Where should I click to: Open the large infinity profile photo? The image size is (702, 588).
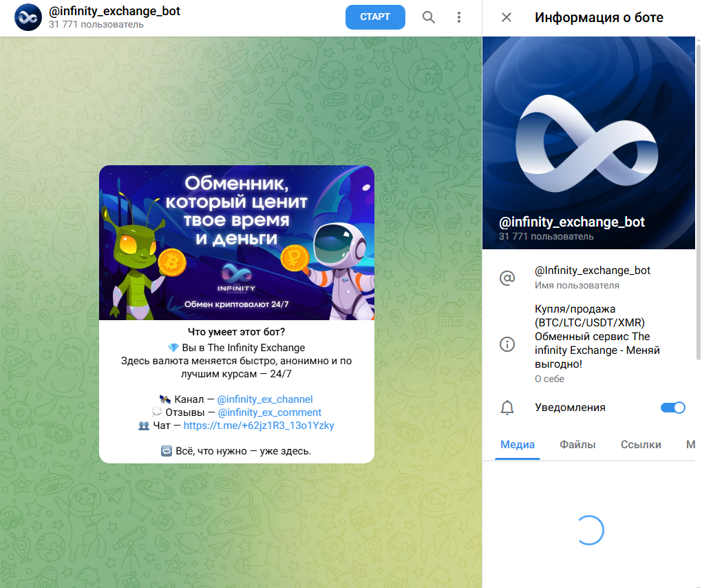tap(588, 143)
